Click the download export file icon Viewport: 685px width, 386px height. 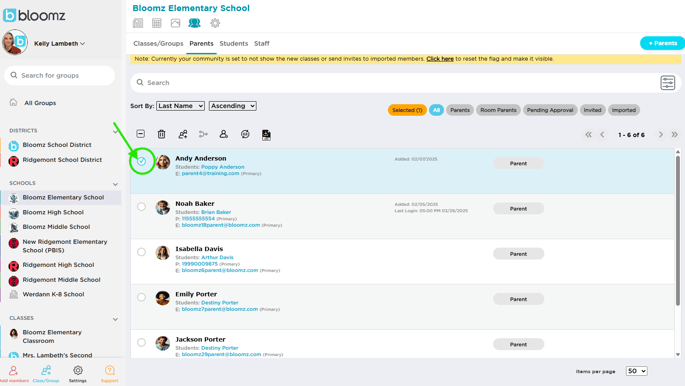coord(266,135)
